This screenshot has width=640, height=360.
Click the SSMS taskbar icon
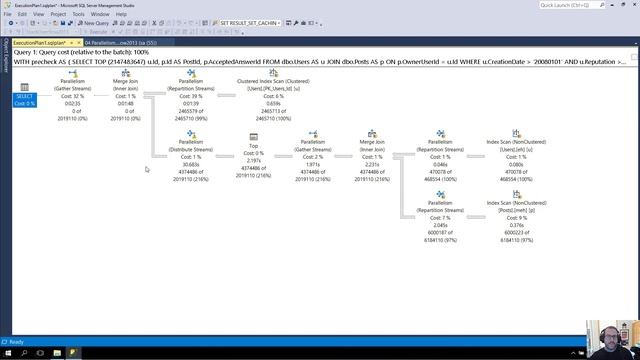pos(73,353)
